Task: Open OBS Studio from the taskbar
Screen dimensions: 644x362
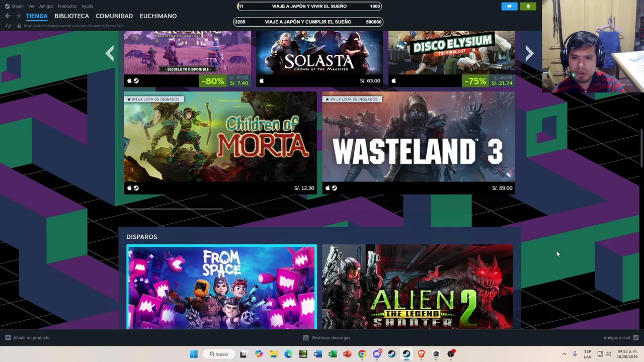Action: [x=451, y=354]
